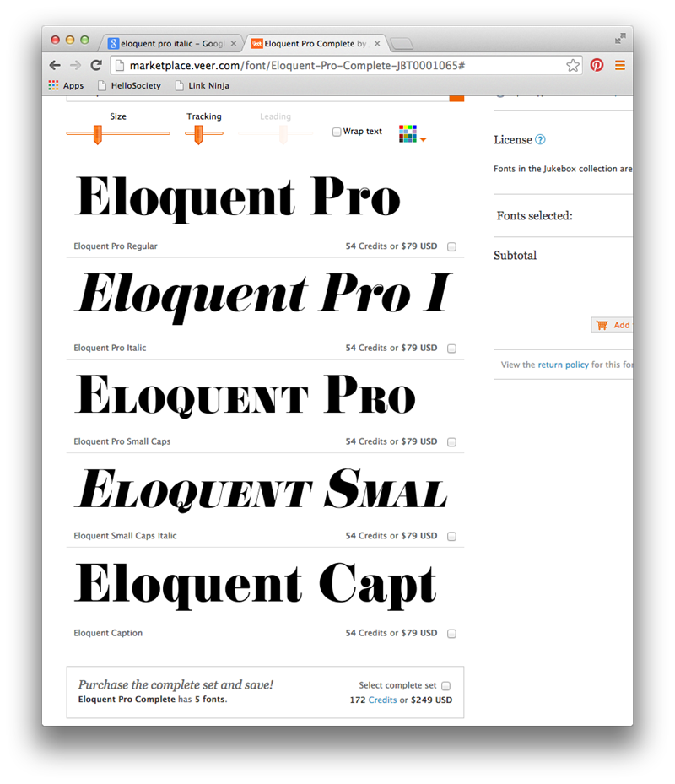Open a new browser tab
The width and height of the screenshot is (675, 784).
point(402,44)
